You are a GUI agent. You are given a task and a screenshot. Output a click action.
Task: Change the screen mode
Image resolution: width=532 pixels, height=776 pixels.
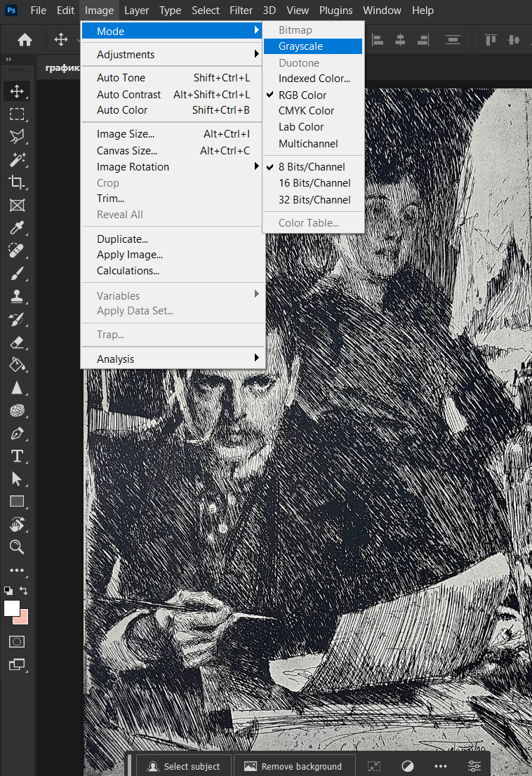click(x=17, y=664)
